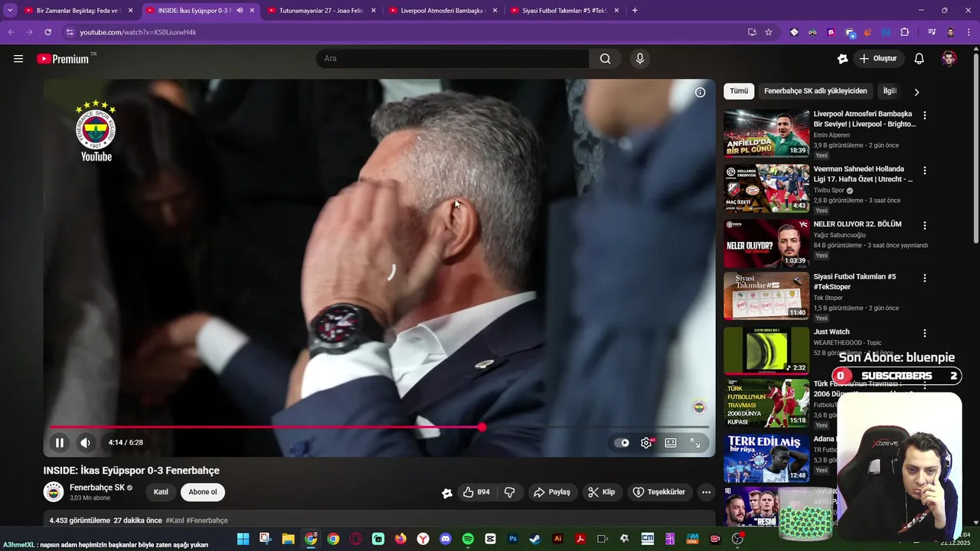Click the Teşekkürler button
This screenshot has height=551, width=980.
coord(659,492)
